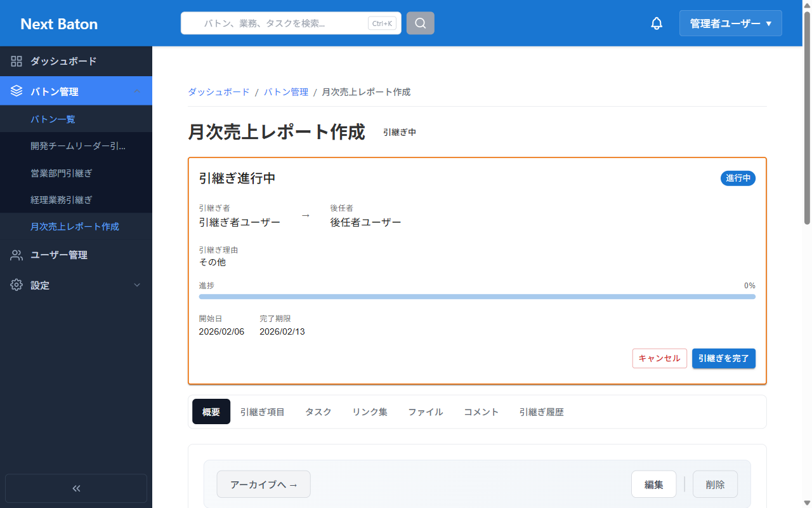Click the 引継ぎを完了 button
Viewport: 812px width, 508px height.
723,358
